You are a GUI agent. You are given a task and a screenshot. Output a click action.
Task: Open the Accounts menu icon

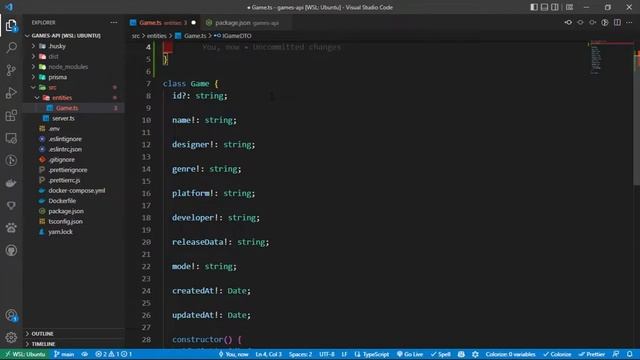[x=11, y=315]
